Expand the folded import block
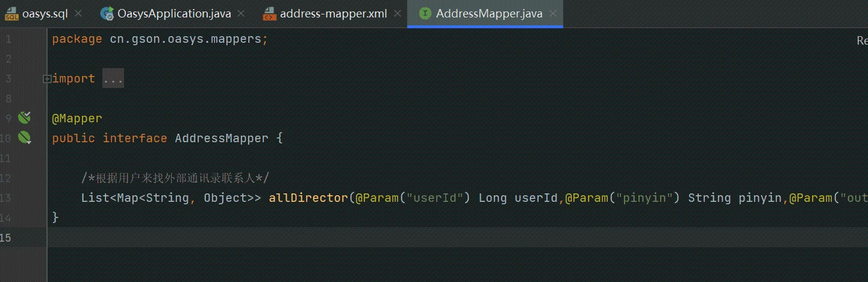The height and width of the screenshot is (282, 868). 46,78
